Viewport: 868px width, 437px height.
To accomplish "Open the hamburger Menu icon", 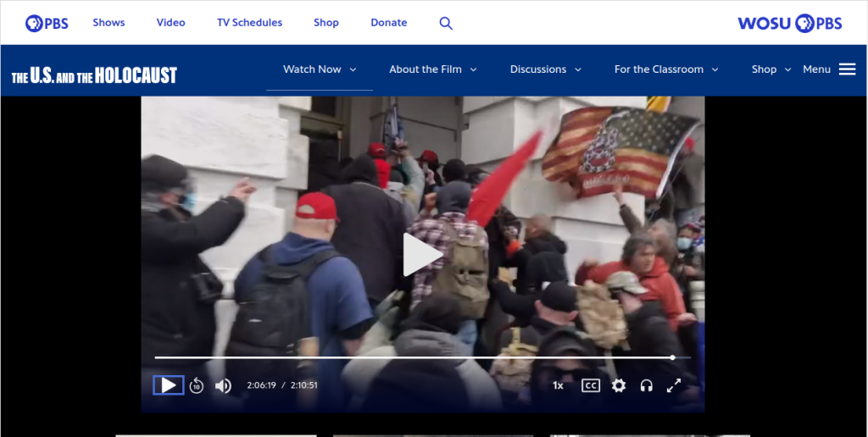I will pyautogui.click(x=847, y=69).
